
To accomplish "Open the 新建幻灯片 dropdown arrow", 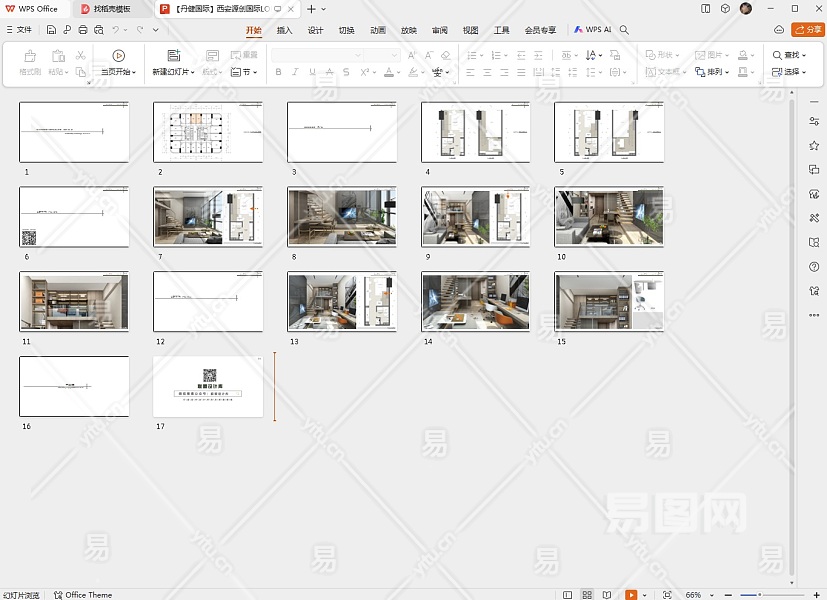I will click(192, 73).
